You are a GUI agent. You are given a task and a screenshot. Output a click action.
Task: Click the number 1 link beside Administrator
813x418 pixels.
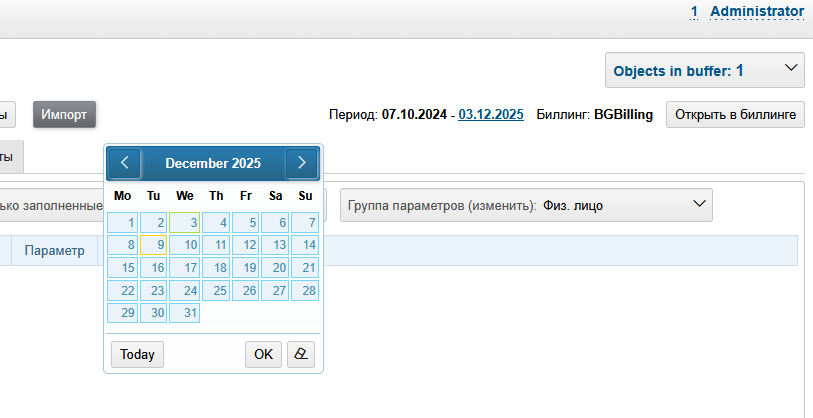pyautogui.click(x=694, y=11)
